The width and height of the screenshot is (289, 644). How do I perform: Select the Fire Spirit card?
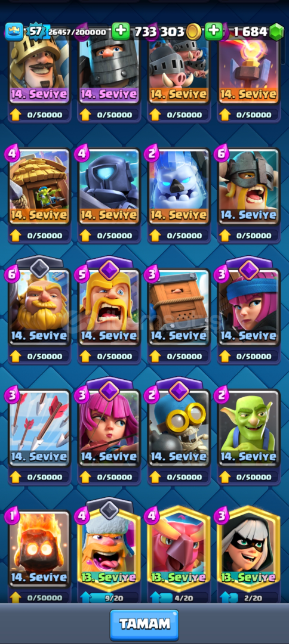click(39, 549)
